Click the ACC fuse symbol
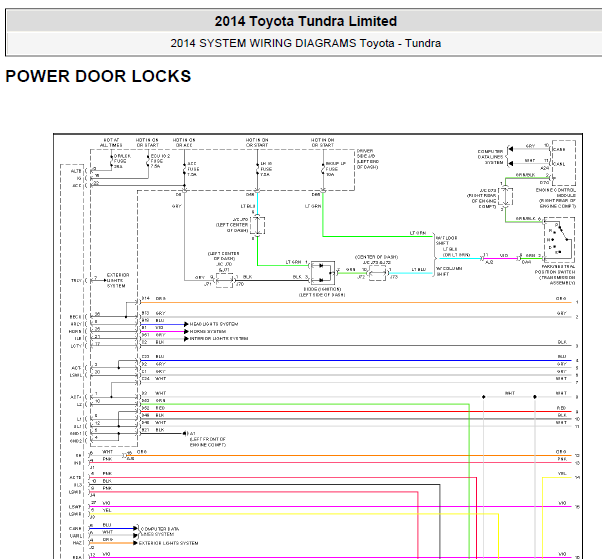 click(x=184, y=169)
